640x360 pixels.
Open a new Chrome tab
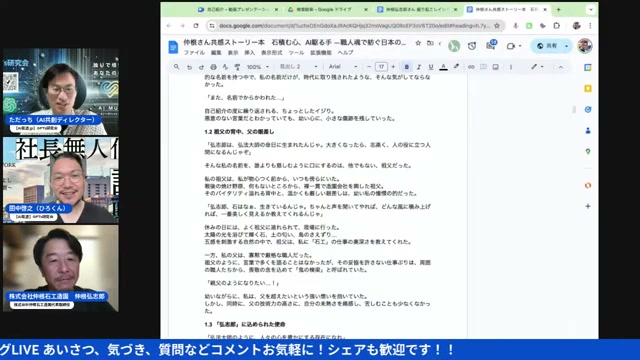(558, 9)
